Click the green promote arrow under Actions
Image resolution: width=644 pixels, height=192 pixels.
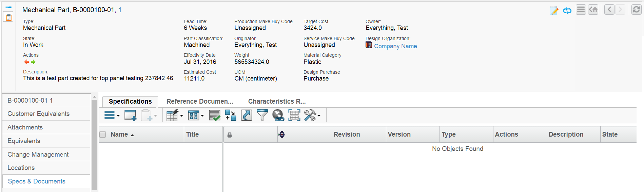pos(33,62)
